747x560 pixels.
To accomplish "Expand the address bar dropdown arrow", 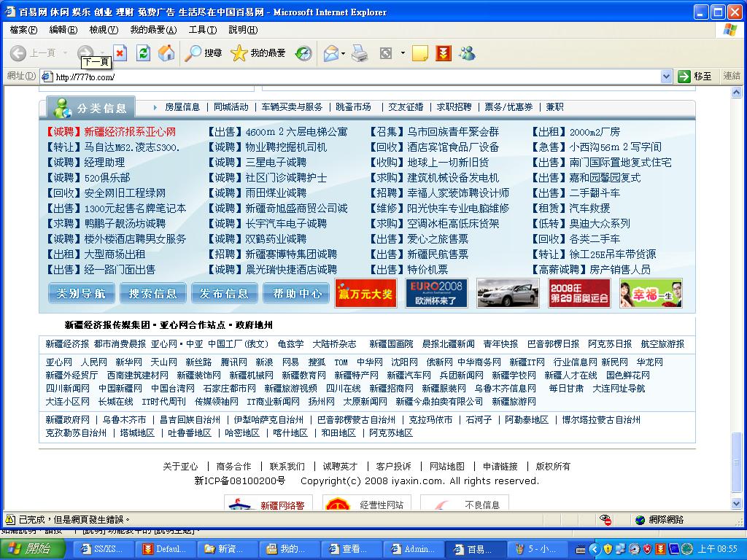I will coord(666,76).
